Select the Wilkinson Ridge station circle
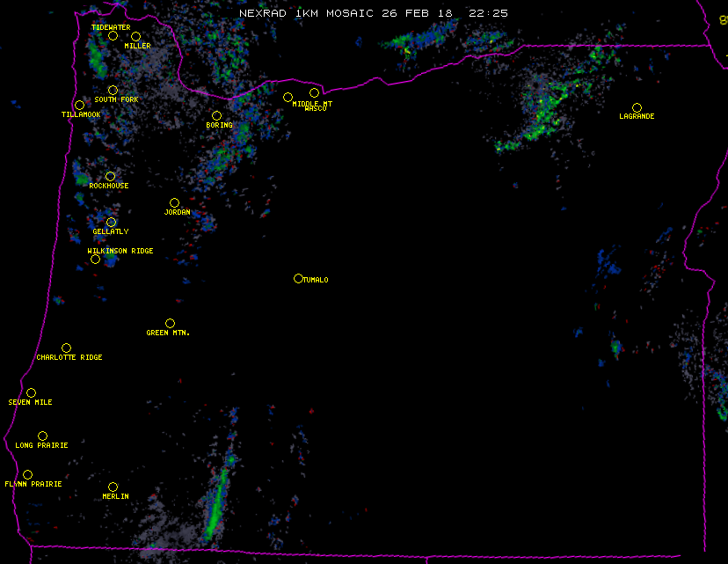 click(95, 259)
